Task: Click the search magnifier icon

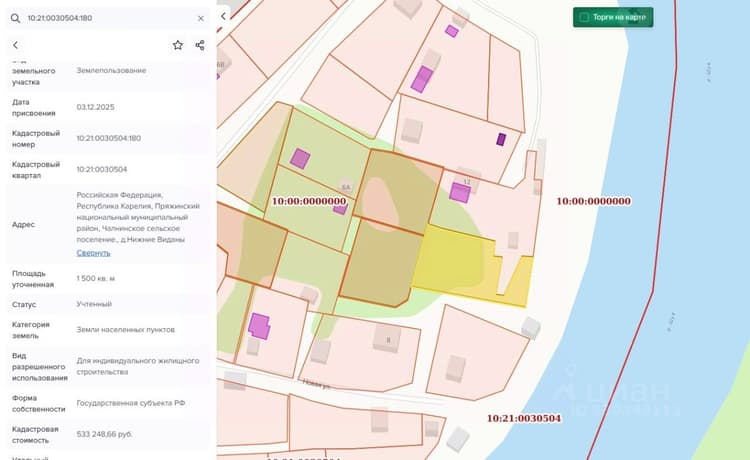Action: click(15, 18)
